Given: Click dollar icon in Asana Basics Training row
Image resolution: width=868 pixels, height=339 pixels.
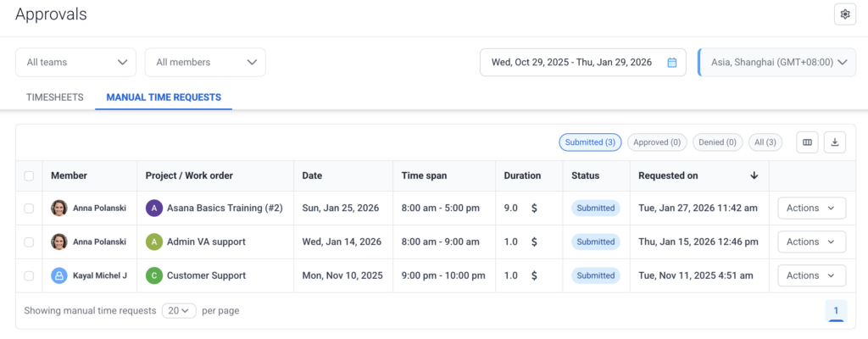Looking at the screenshot, I should (x=534, y=208).
